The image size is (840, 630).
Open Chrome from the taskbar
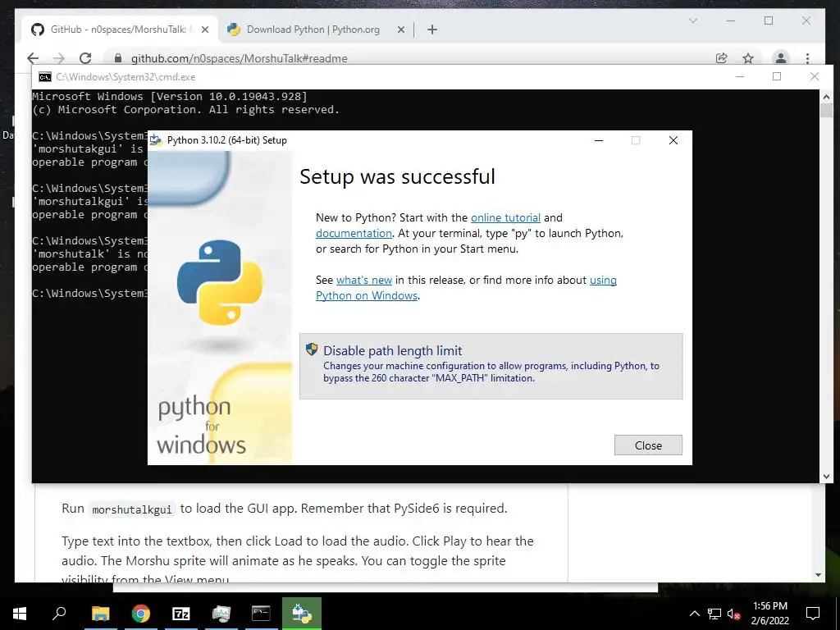coord(141,614)
